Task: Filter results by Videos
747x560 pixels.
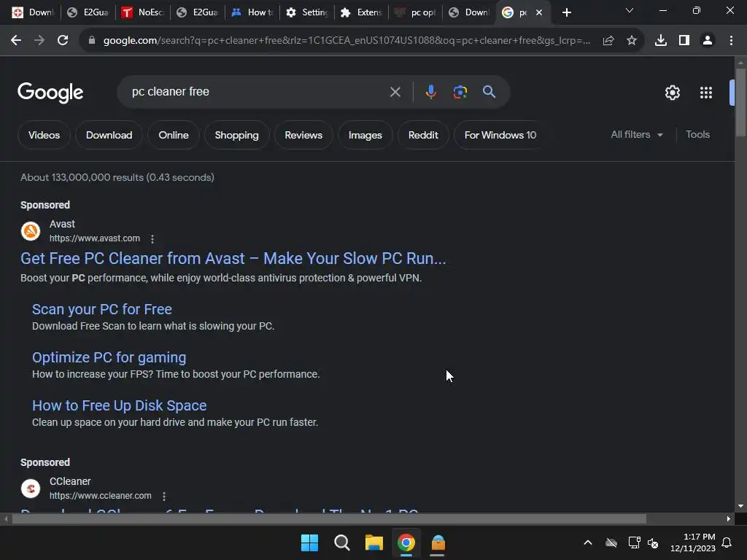Action: [x=44, y=135]
